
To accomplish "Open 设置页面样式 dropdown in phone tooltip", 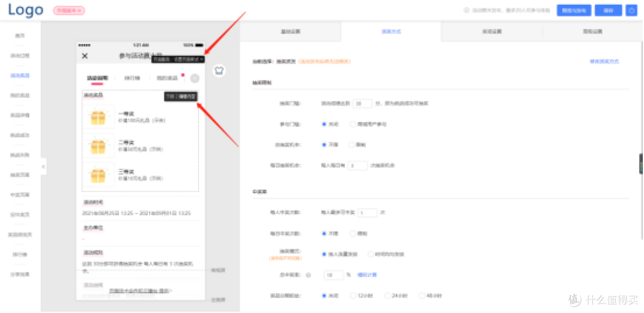I will (x=188, y=60).
